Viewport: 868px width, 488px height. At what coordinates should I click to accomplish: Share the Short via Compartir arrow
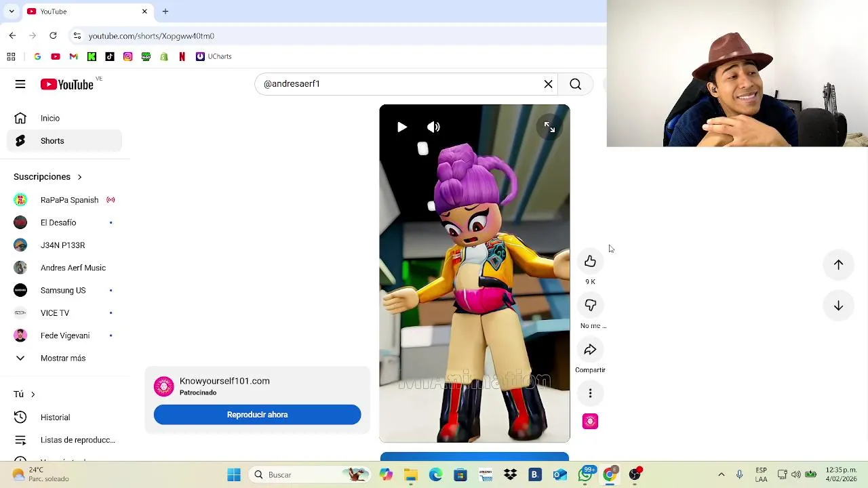pyautogui.click(x=590, y=350)
